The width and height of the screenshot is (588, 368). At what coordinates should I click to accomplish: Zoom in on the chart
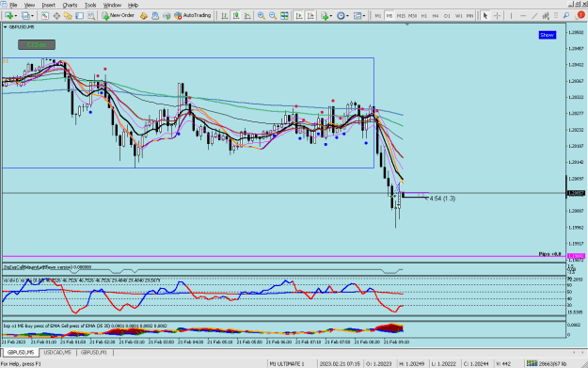tap(261, 16)
